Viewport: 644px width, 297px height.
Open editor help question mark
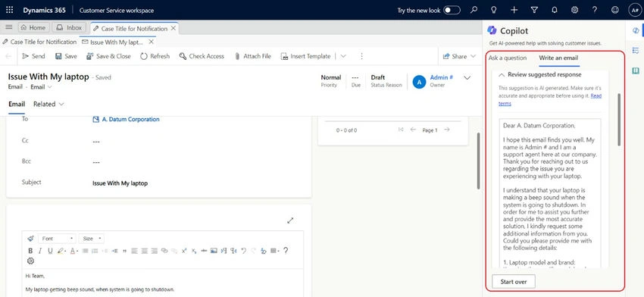coord(286,251)
